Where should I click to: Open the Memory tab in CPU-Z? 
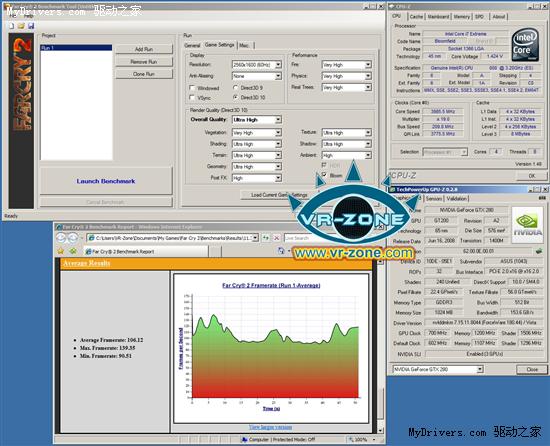tap(461, 16)
